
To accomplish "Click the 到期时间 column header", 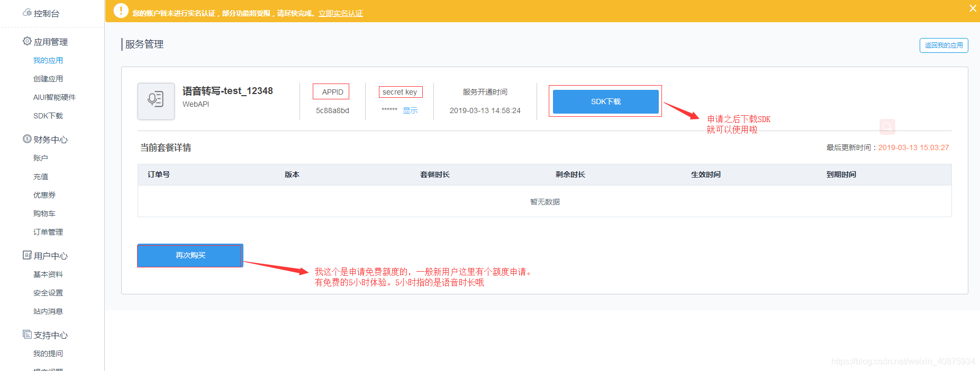I will coord(841,174).
